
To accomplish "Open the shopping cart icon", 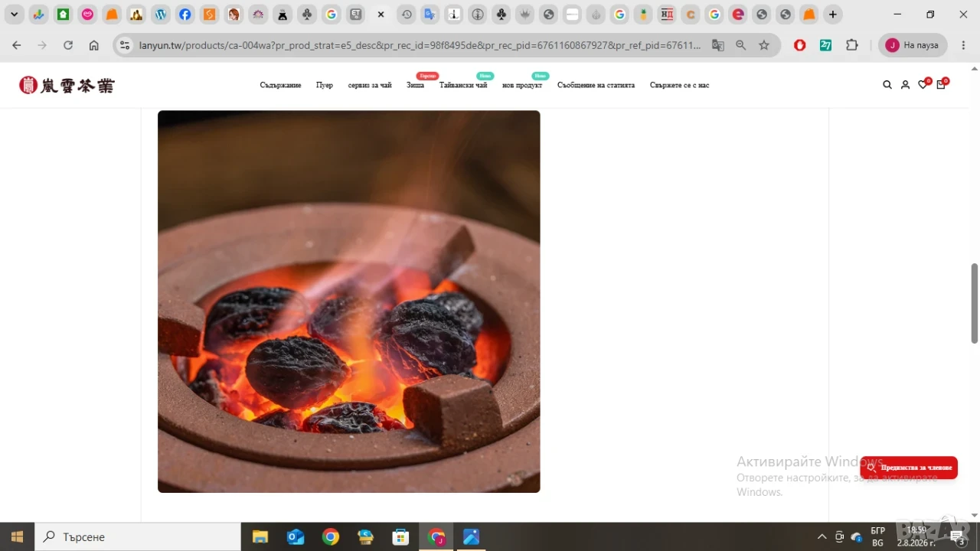I will point(941,84).
